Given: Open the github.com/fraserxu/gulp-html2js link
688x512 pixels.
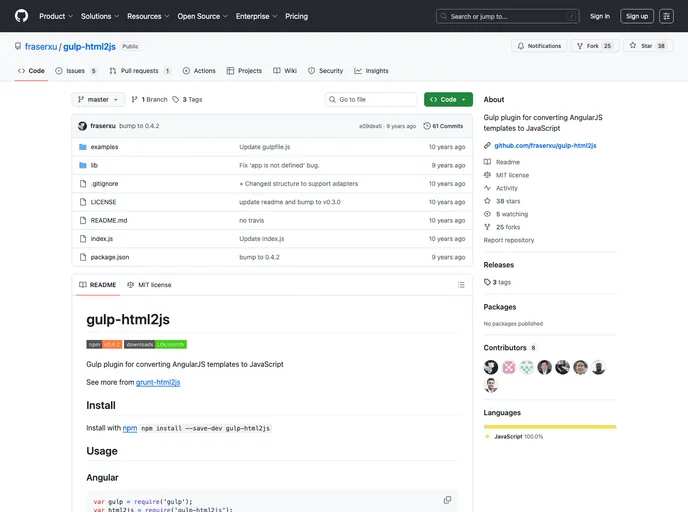Looking at the screenshot, I should [545, 146].
